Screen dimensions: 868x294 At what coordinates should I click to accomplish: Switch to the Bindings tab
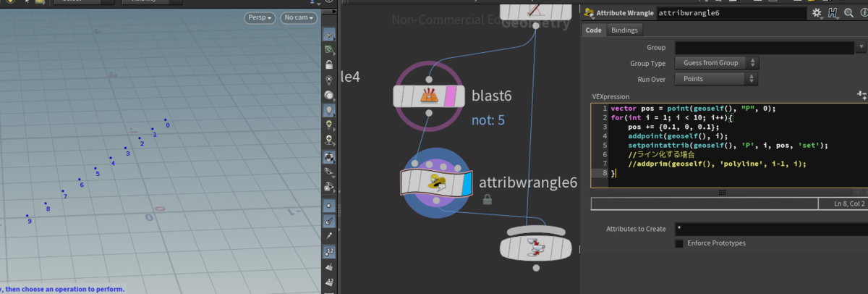tap(624, 30)
